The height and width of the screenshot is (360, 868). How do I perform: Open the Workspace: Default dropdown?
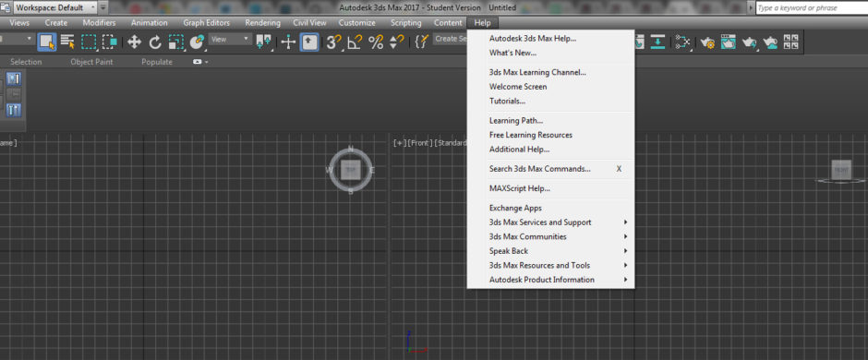coord(54,7)
